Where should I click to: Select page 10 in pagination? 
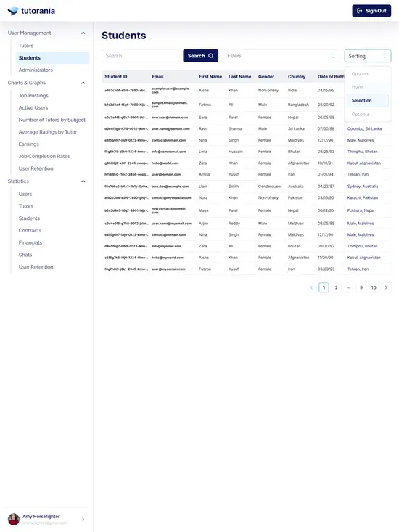(x=374, y=287)
